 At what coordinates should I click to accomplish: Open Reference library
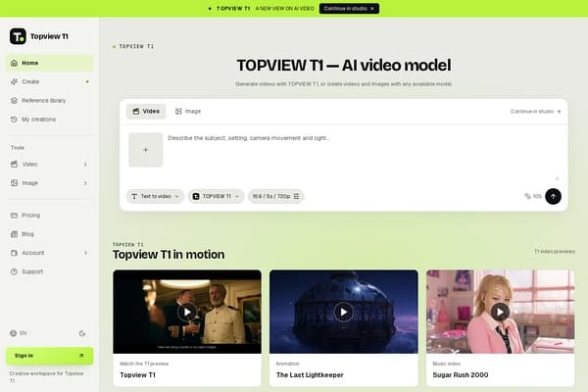50,101
